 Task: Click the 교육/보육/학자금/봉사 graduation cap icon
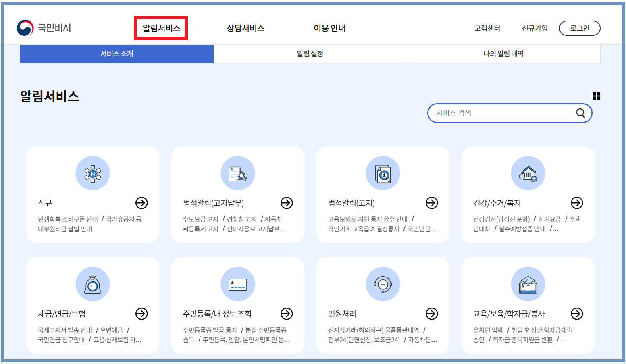[528, 284]
